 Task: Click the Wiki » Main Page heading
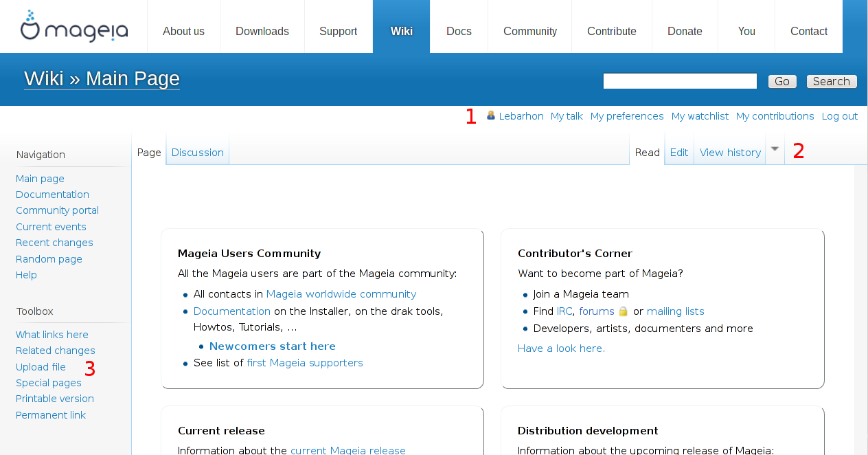point(102,78)
